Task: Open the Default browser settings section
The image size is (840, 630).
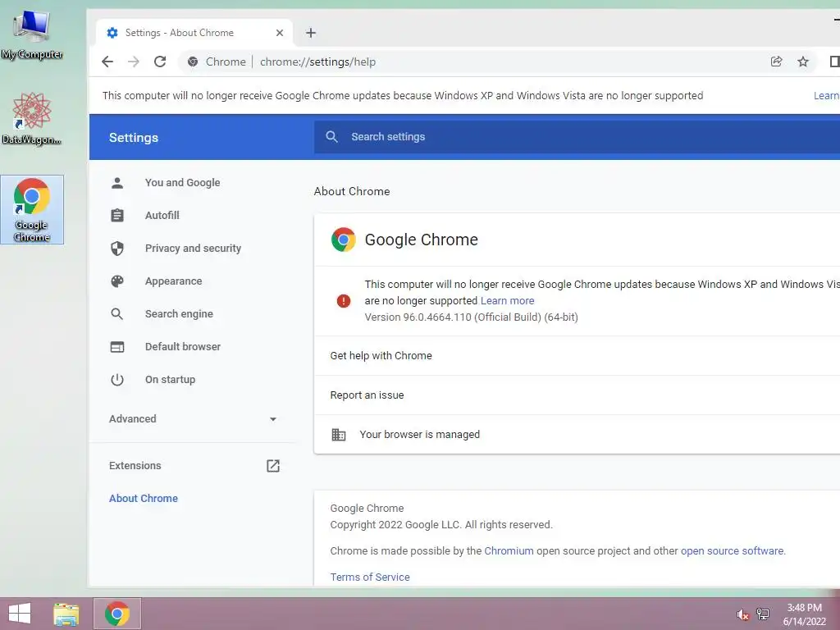Action: click(x=183, y=347)
